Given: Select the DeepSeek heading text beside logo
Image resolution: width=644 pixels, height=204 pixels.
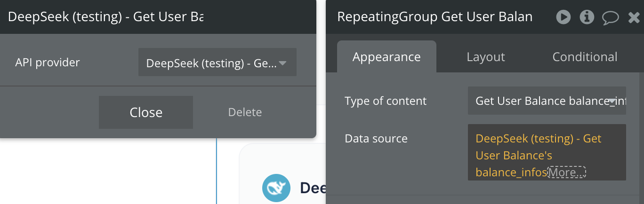Looking at the screenshot, I should (313, 188).
